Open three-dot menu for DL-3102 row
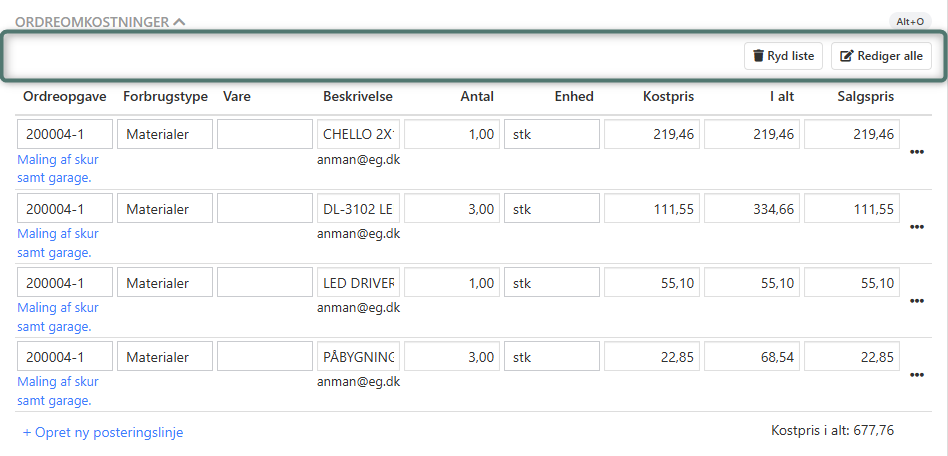The image size is (948, 456). [x=916, y=227]
